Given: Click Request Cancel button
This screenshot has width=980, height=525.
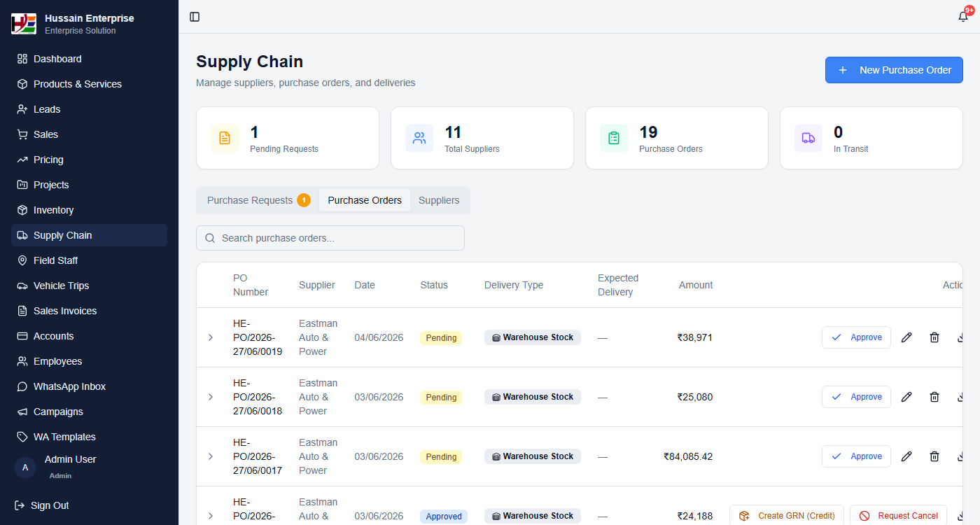Looking at the screenshot, I should pos(898,516).
